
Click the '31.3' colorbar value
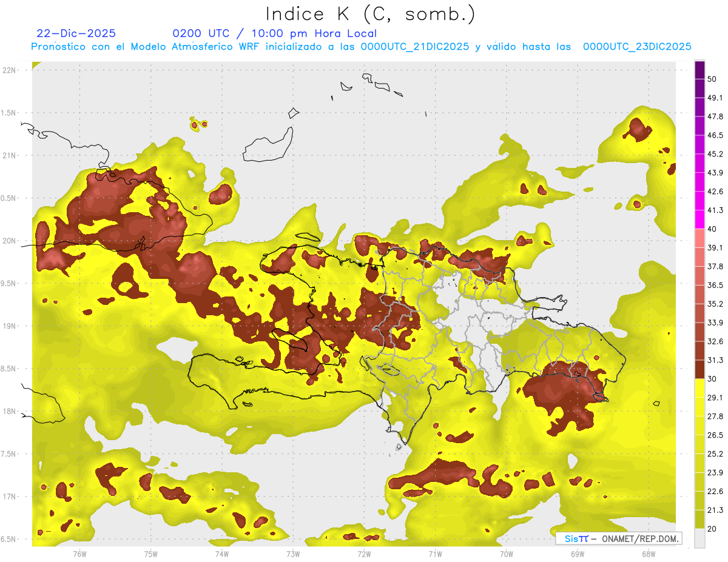coord(715,360)
